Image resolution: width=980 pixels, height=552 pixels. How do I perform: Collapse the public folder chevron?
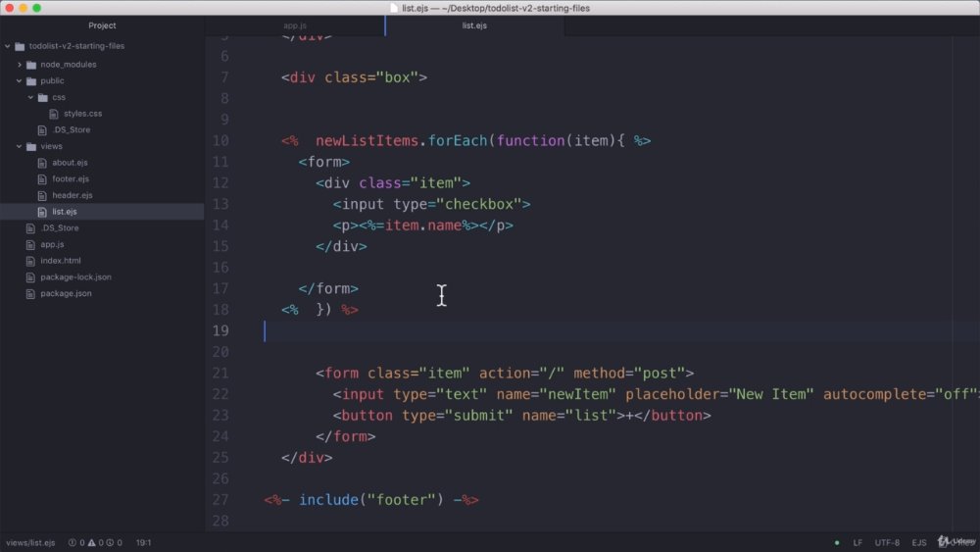coord(20,80)
